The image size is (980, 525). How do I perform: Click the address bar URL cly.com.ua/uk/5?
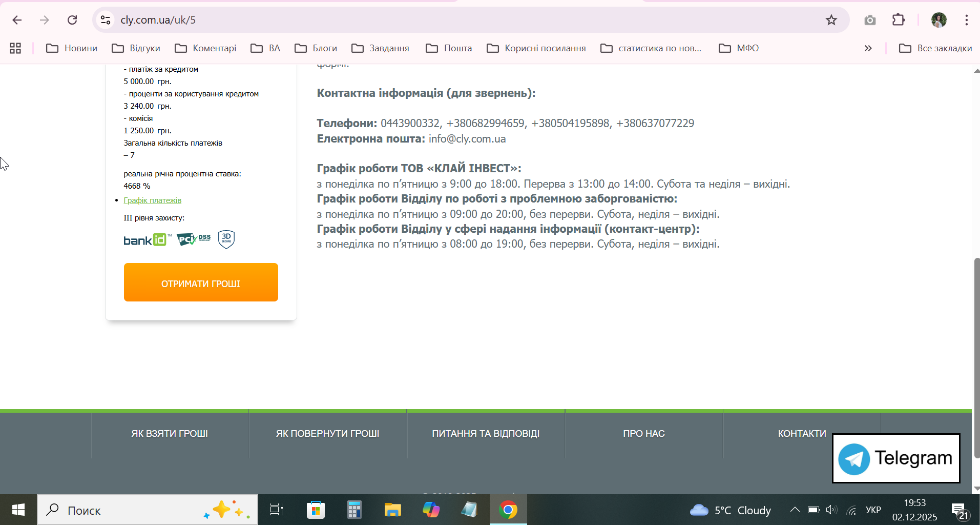click(x=158, y=20)
